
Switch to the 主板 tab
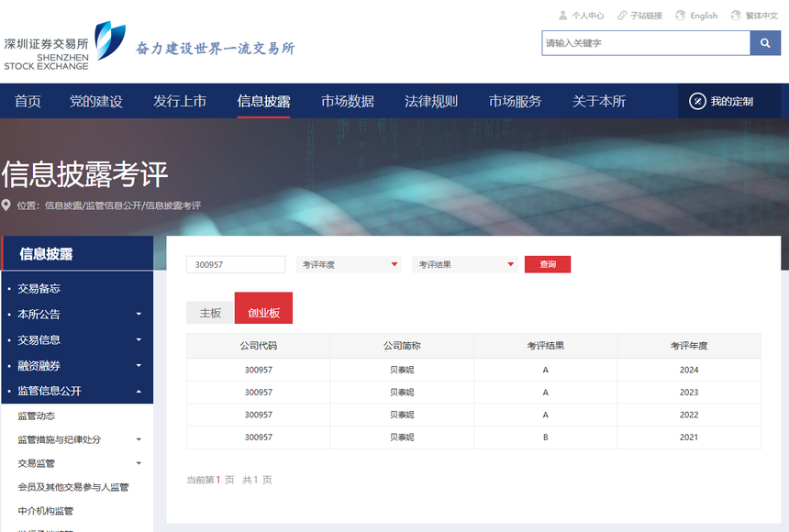(210, 313)
